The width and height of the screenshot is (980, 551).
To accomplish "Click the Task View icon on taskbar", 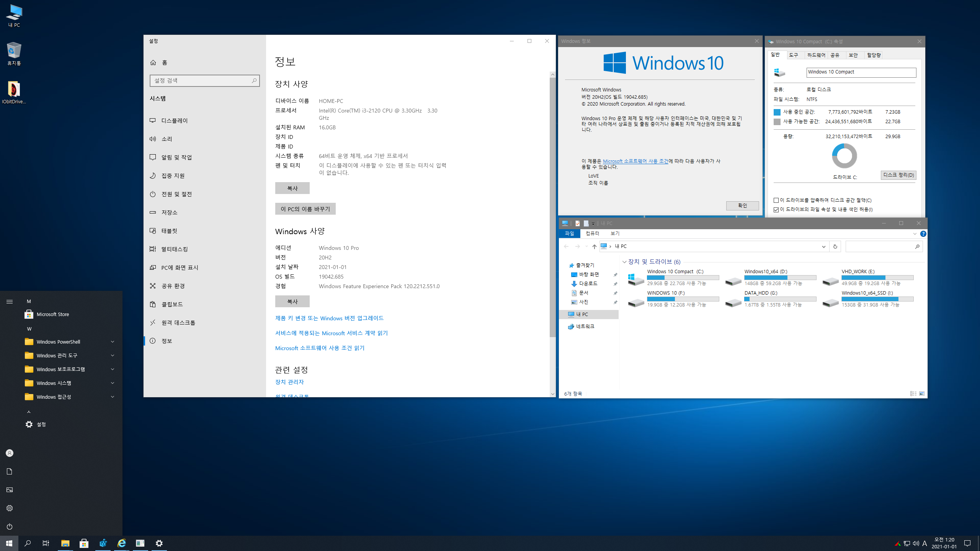I will pos(46,543).
